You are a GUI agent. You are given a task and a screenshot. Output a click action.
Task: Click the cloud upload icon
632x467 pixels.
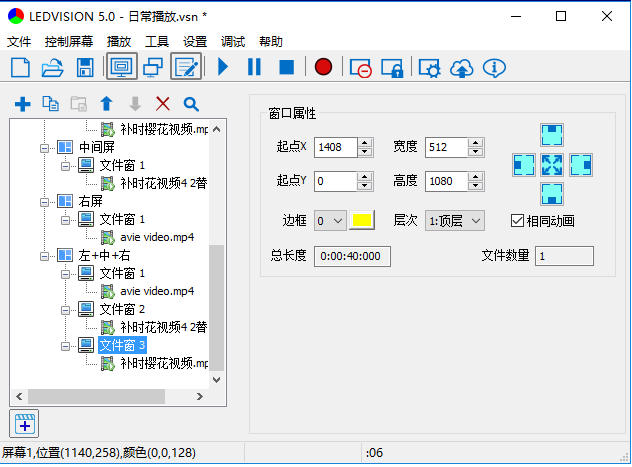[x=461, y=68]
